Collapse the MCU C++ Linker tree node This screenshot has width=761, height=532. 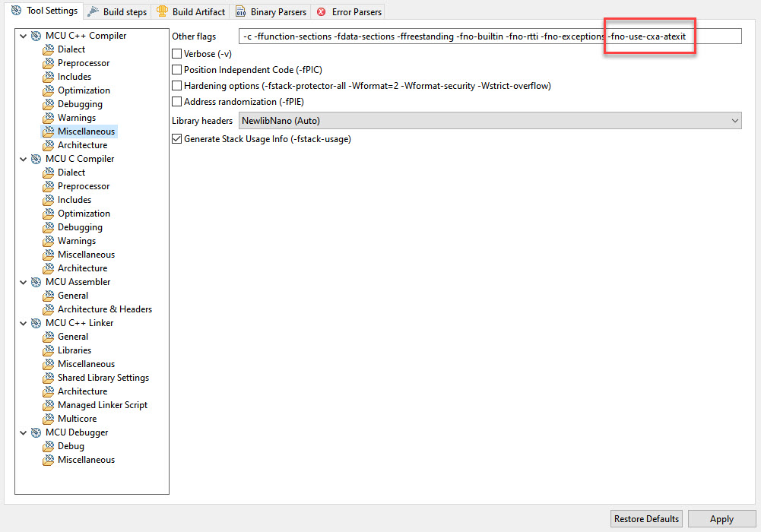point(23,323)
